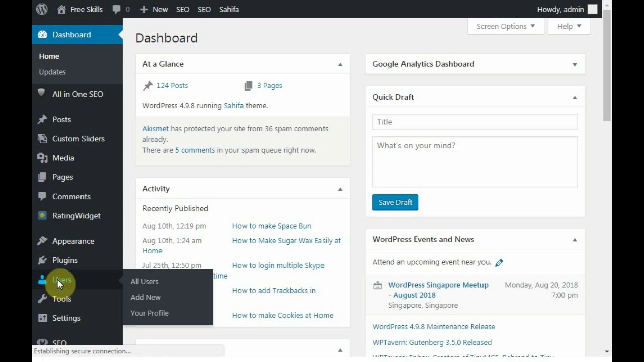Screen dimensions: 644x362
Task: Collapse the Quick Draft panel
Action: 575,97
